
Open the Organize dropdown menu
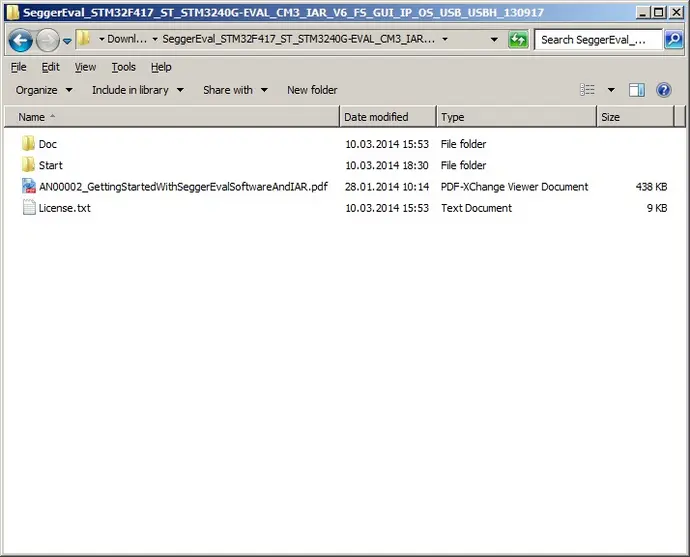(44, 90)
